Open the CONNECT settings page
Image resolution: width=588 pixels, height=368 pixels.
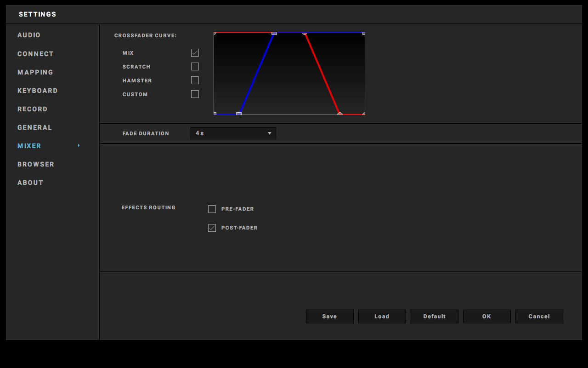click(35, 53)
